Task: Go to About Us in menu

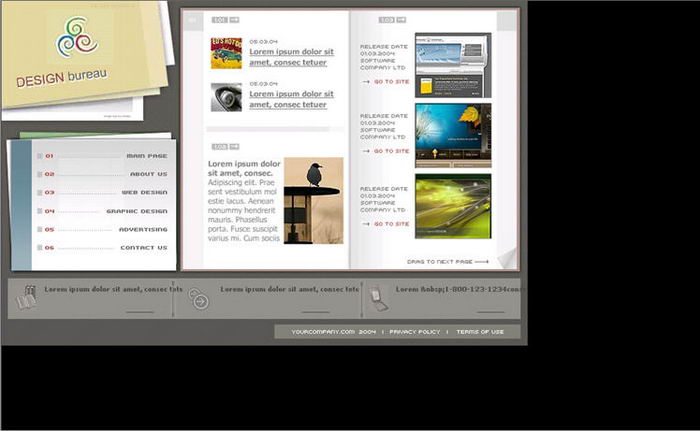Action: click(148, 174)
